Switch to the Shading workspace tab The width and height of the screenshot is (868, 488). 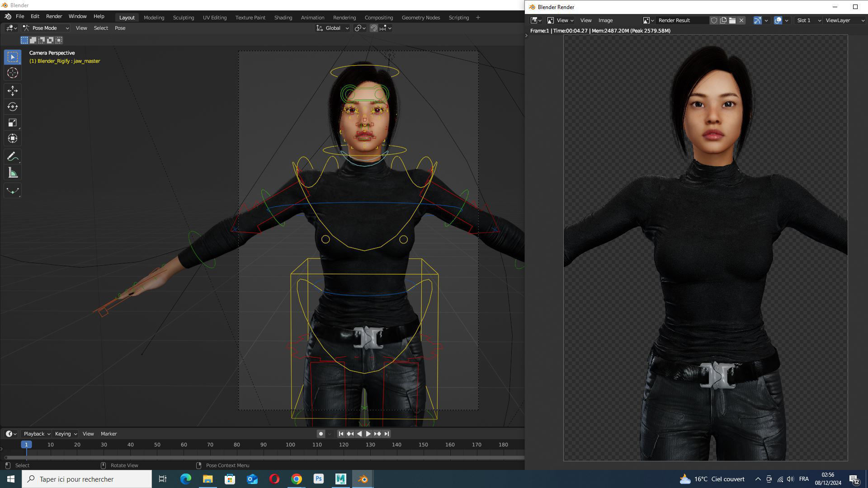click(x=283, y=17)
